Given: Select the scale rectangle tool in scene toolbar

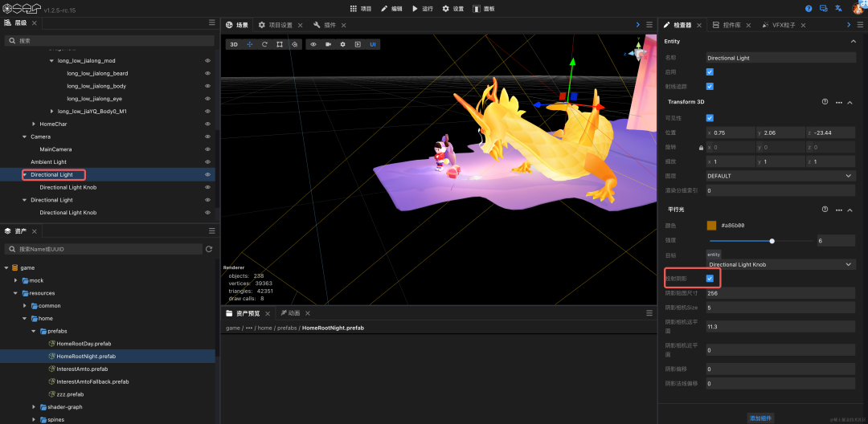Looking at the screenshot, I should click(x=280, y=44).
